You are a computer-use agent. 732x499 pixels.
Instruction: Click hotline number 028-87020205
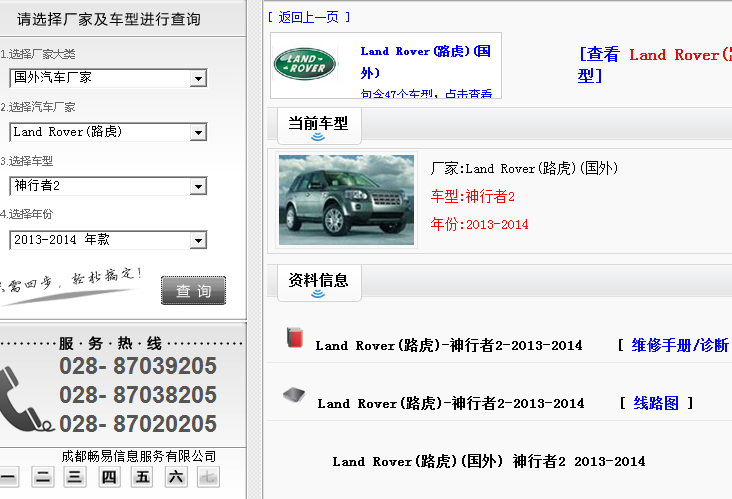coord(138,423)
